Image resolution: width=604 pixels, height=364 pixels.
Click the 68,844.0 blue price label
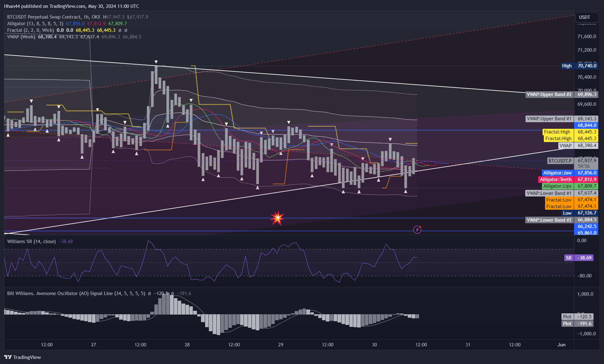pos(587,125)
